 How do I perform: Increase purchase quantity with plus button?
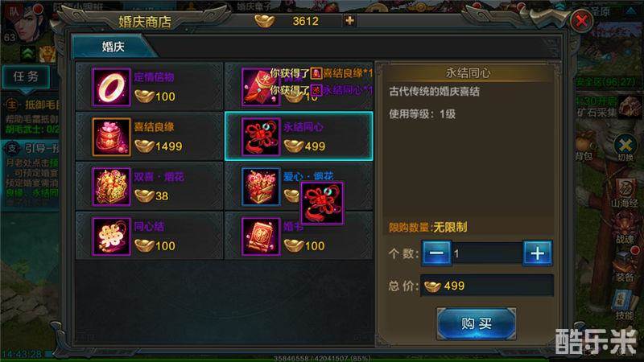tap(537, 253)
